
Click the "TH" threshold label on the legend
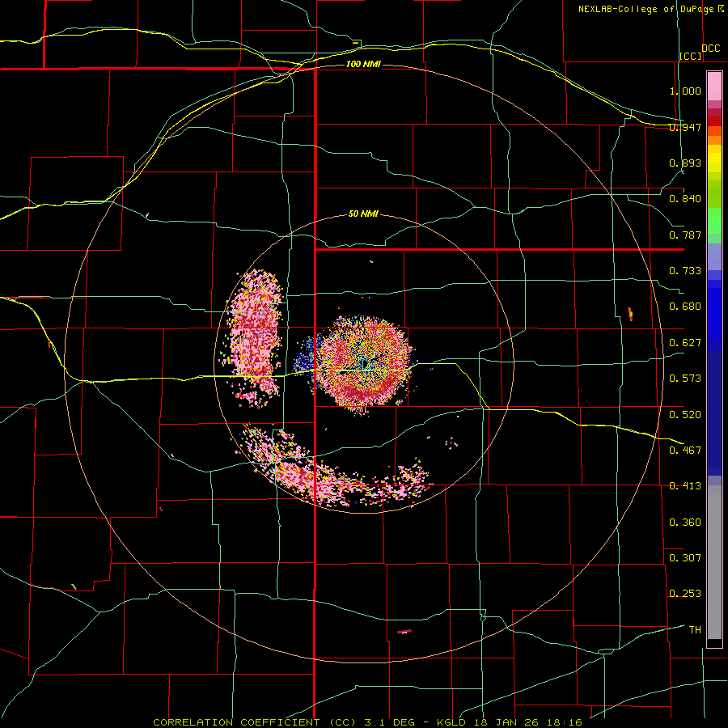tap(695, 630)
